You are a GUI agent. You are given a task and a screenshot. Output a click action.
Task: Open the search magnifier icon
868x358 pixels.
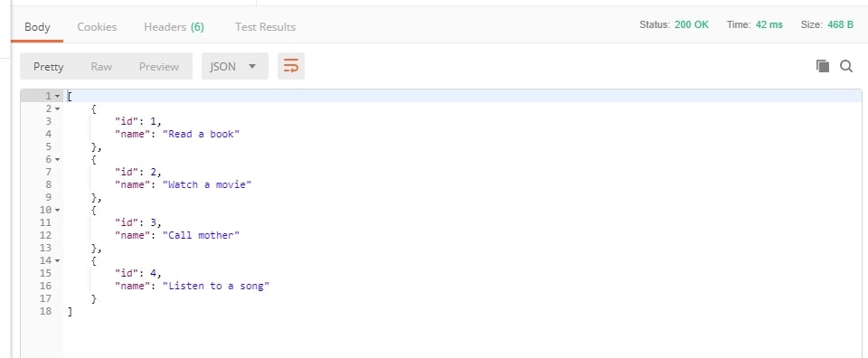coord(846,66)
